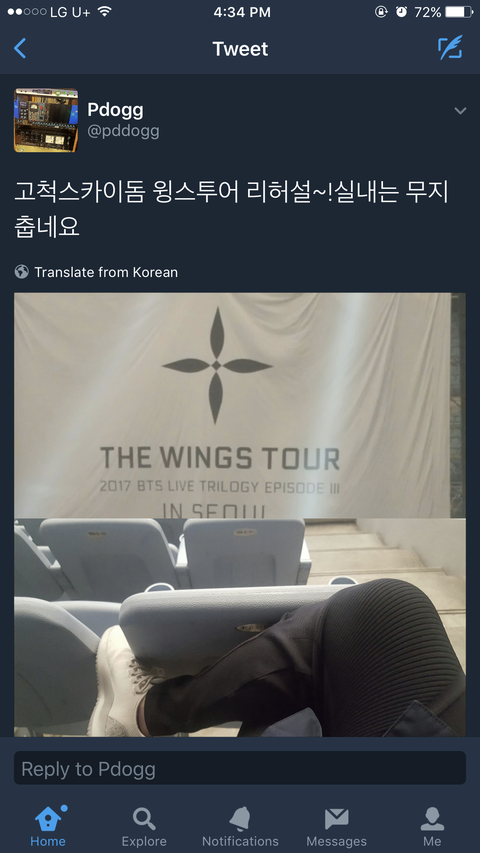Tap the Wi-Fi status icon

coord(104,11)
